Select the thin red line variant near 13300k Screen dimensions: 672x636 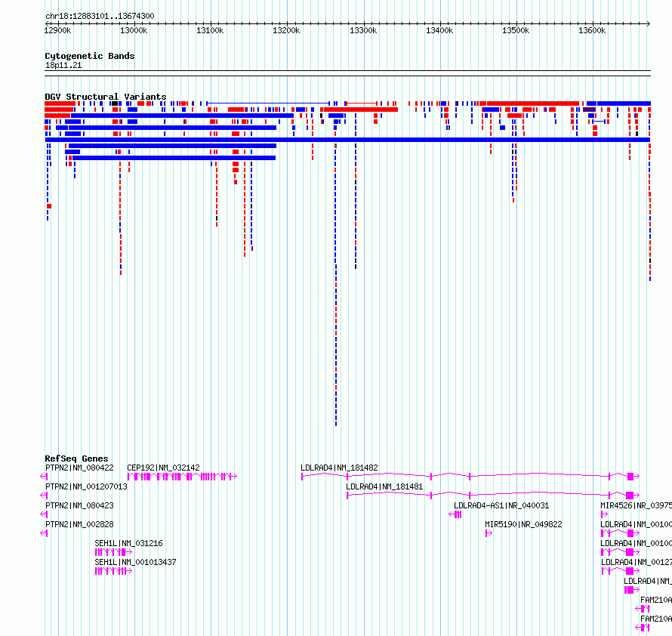(x=361, y=103)
